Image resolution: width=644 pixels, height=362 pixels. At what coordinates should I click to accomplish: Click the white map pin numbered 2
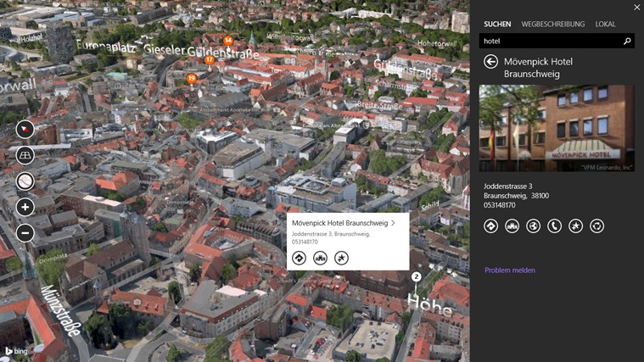click(x=416, y=276)
